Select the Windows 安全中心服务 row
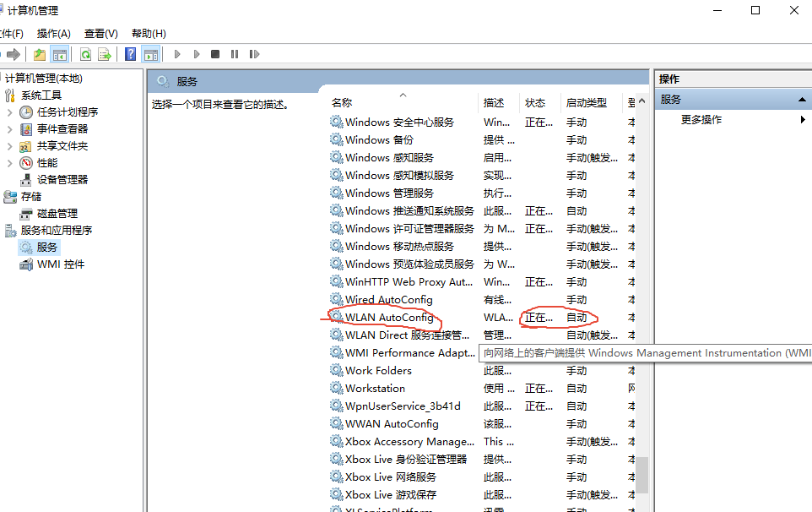Screen dimensions: 812x512 [x=482, y=123]
